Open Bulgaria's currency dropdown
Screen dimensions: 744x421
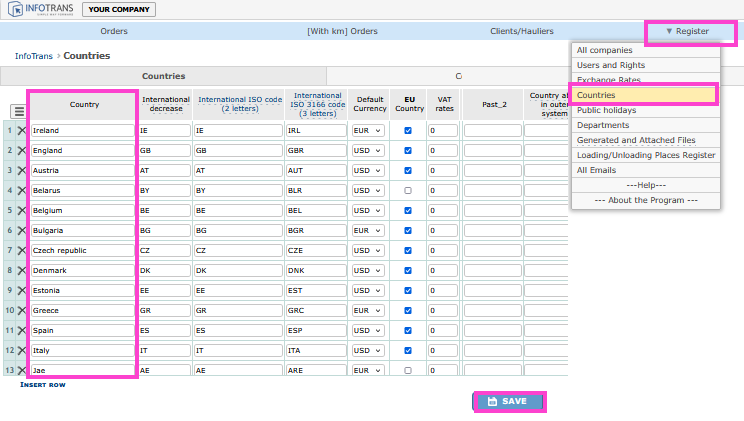(368, 230)
